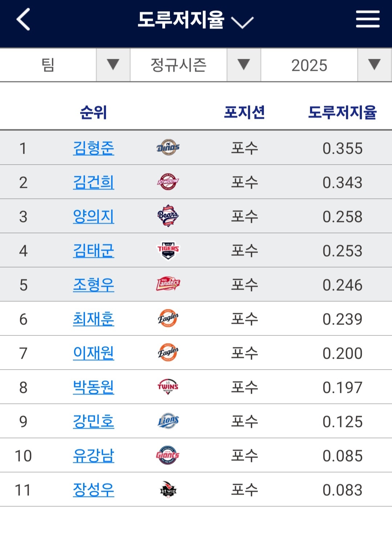The image size is (392, 540).
Task: Click the NC Dinos team logo
Action: pyautogui.click(x=168, y=148)
